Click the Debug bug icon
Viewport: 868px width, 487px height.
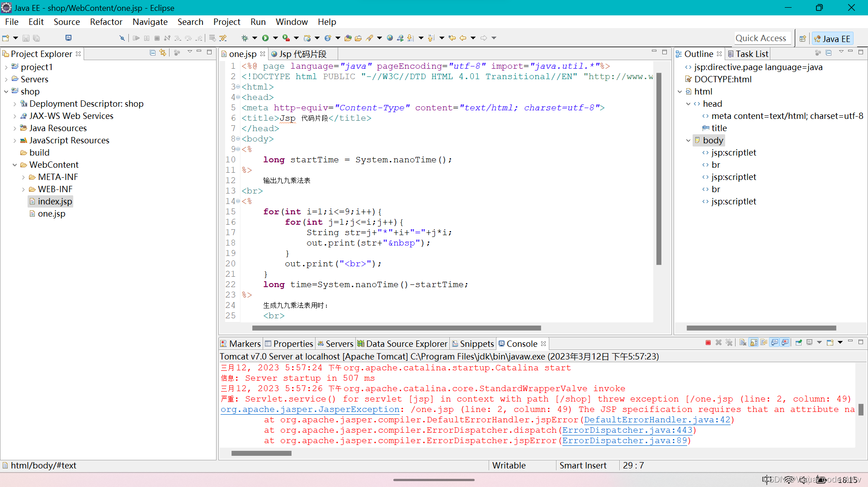point(245,38)
